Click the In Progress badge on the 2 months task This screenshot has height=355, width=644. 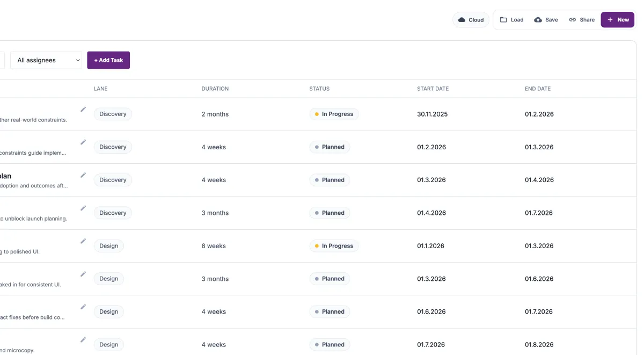coord(334,114)
